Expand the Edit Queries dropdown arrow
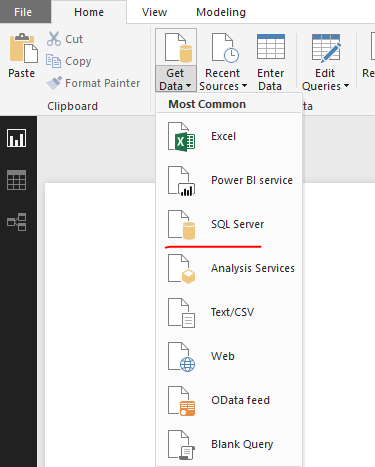The image size is (375, 467). click(346, 86)
